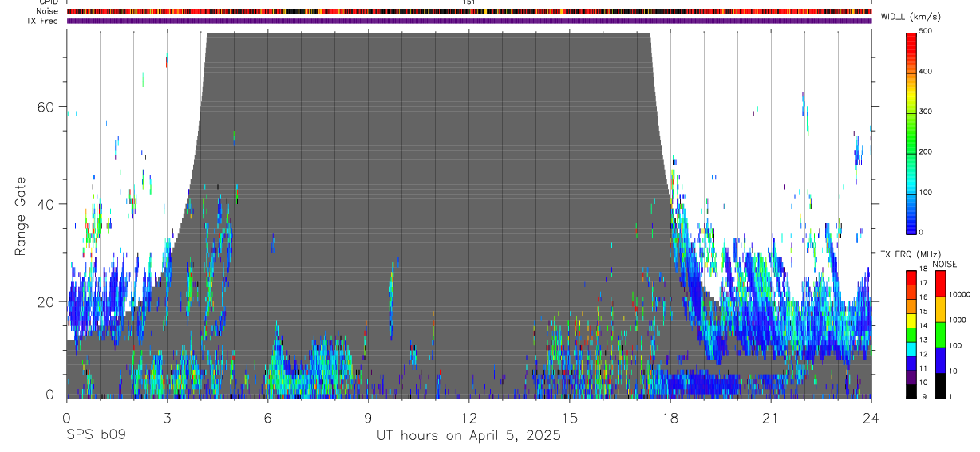The height and width of the screenshot is (452, 980).
Task: Click the 15 tick on UT hours axis
Action: point(570,417)
